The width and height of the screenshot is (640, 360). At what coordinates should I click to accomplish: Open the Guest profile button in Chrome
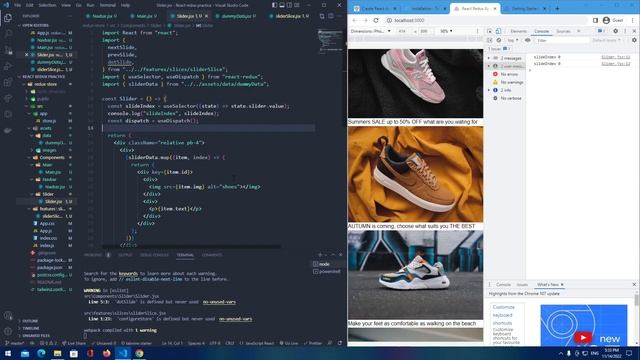pyautogui.click(x=613, y=20)
